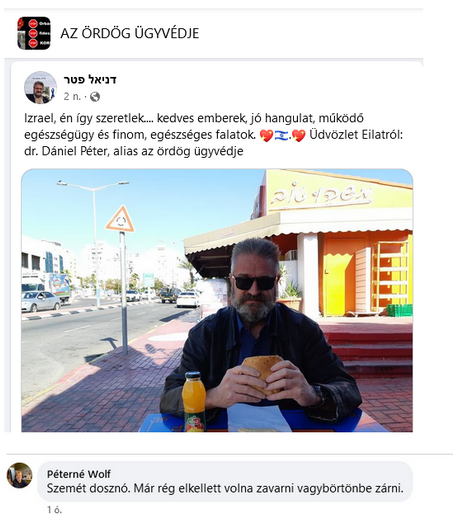This screenshot has width=457, height=524.
Task: Open the Hebrew author name דניאל פטר
Action: click(x=90, y=80)
